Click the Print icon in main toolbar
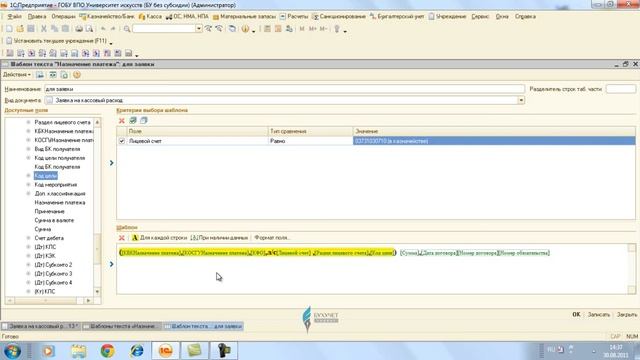Image resolution: width=640 pixels, height=360 pixels. [79, 29]
